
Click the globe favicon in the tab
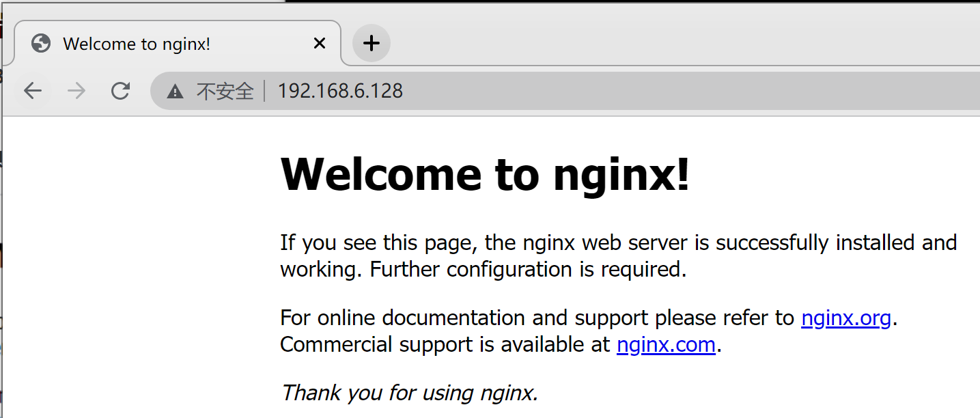point(41,44)
